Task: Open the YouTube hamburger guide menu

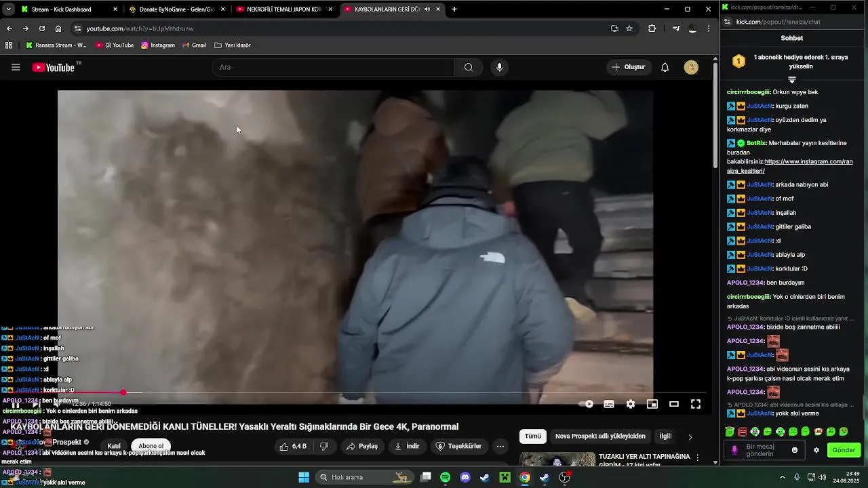Action: point(16,67)
